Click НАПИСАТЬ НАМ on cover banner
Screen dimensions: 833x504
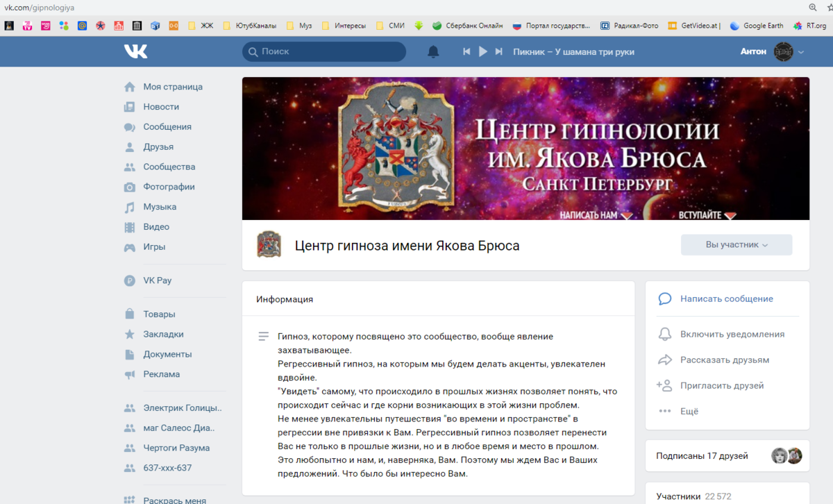596,215
